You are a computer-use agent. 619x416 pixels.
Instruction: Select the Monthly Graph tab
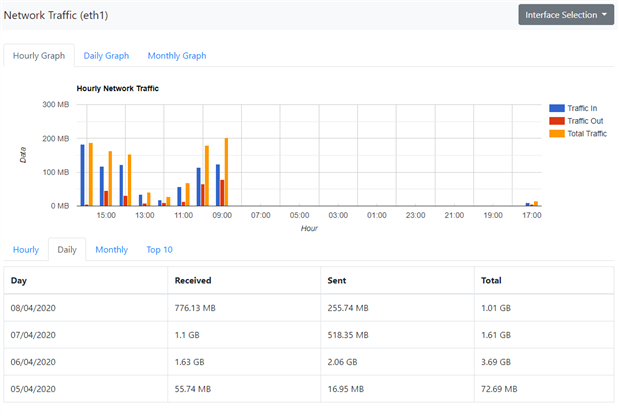[177, 56]
